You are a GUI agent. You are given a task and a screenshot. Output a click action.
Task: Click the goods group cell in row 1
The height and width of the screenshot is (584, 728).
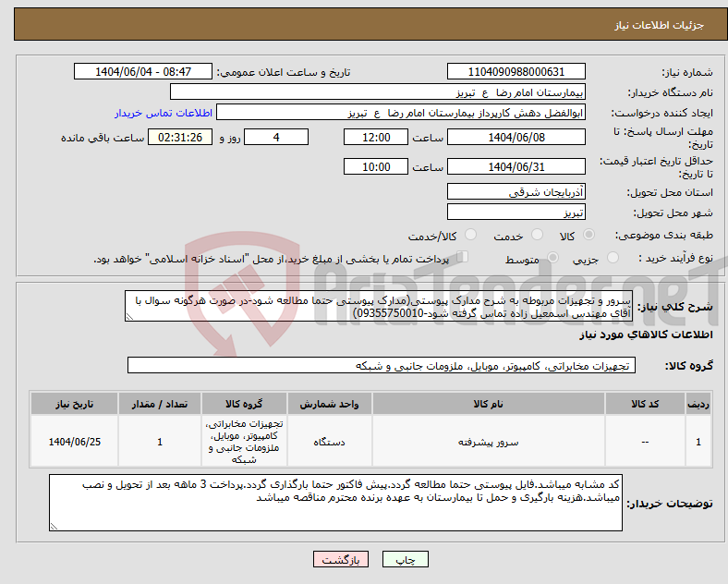[x=244, y=442]
